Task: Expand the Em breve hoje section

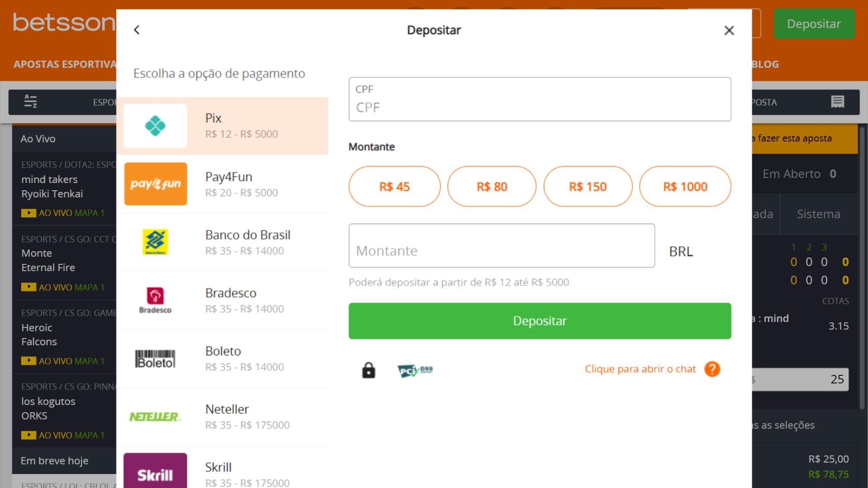Action: coord(54,460)
